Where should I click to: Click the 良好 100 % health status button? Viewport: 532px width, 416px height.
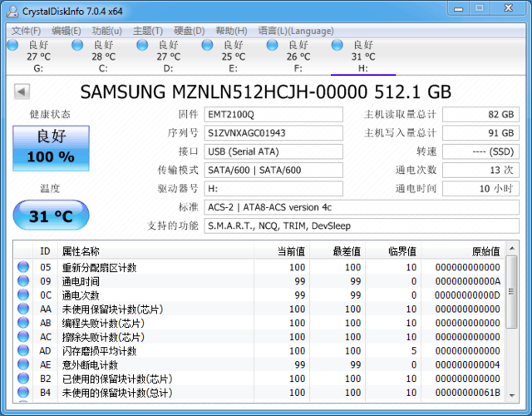coord(51,148)
